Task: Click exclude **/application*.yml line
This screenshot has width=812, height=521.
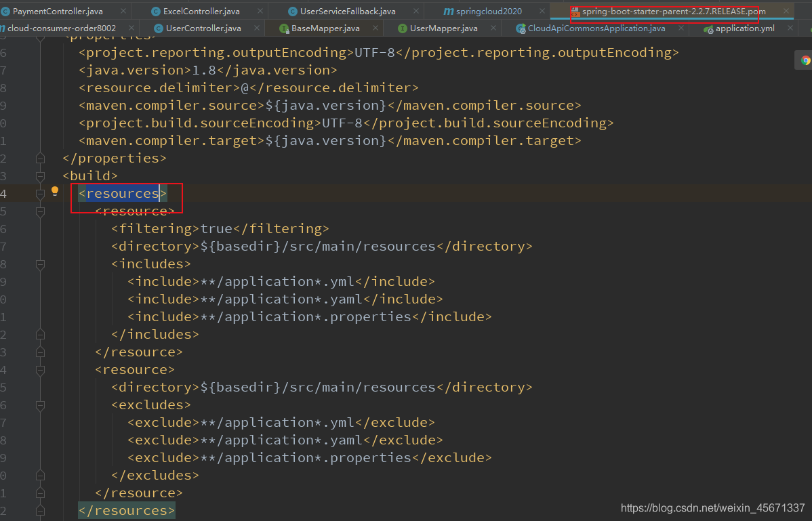Action: (x=281, y=422)
